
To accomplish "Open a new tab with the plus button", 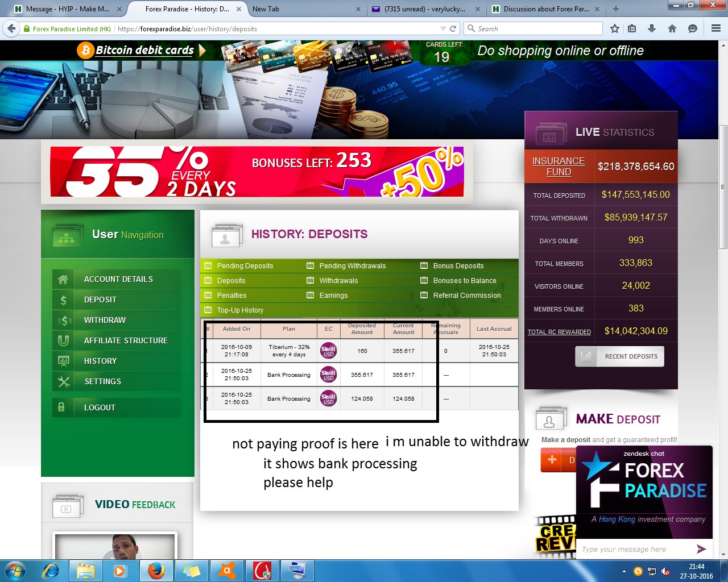I will [x=615, y=9].
